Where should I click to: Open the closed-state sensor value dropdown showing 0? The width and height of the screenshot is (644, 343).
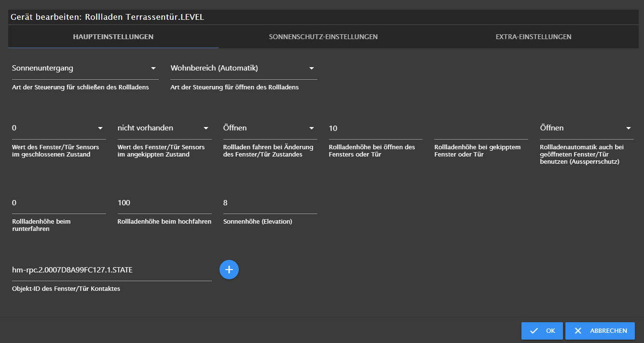point(59,128)
